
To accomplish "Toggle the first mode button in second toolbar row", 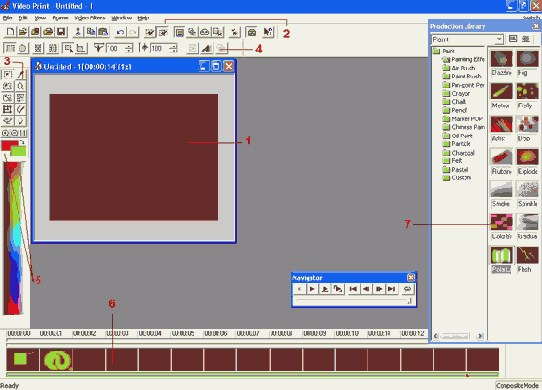I will [10, 48].
